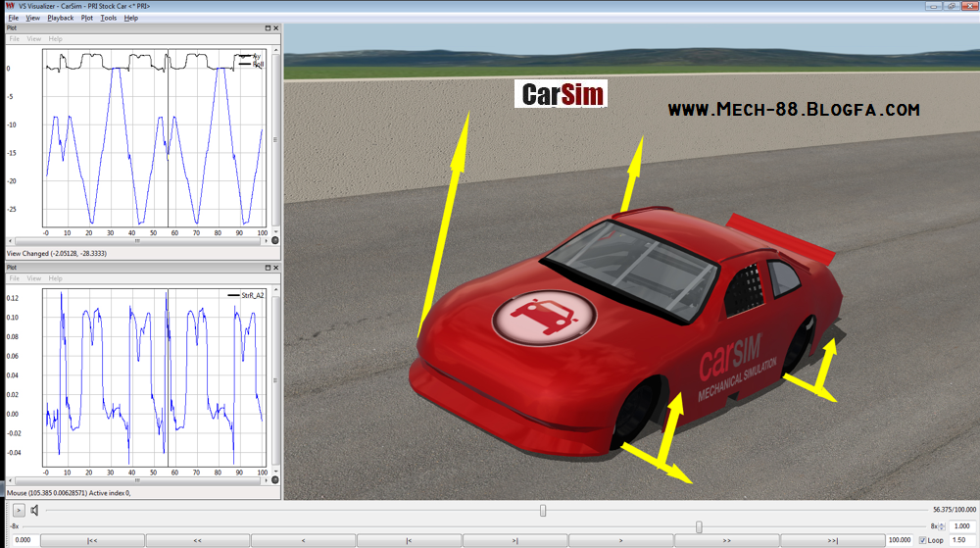Click the speed value field showing 1.000
The image size is (980, 548).
pyautogui.click(x=962, y=526)
